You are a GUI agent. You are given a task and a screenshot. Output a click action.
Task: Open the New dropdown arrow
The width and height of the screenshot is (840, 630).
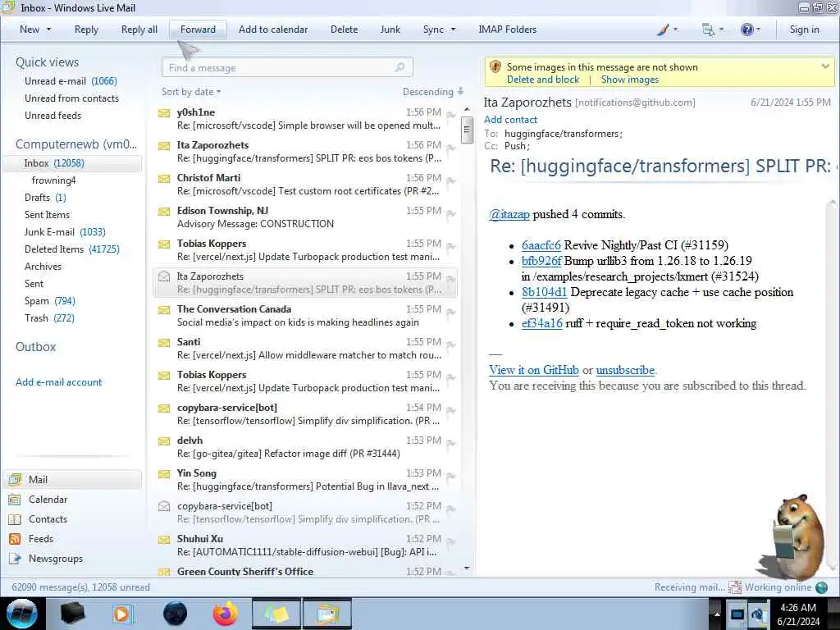click(48, 30)
